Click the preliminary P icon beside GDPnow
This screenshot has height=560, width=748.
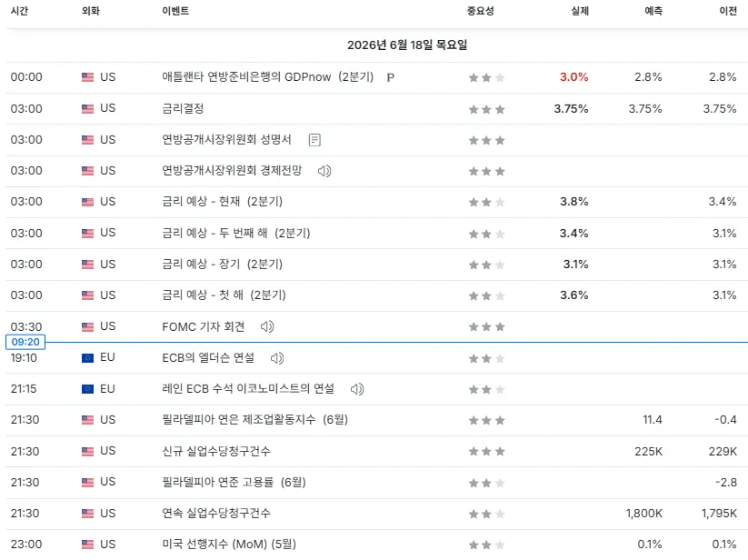click(x=390, y=77)
